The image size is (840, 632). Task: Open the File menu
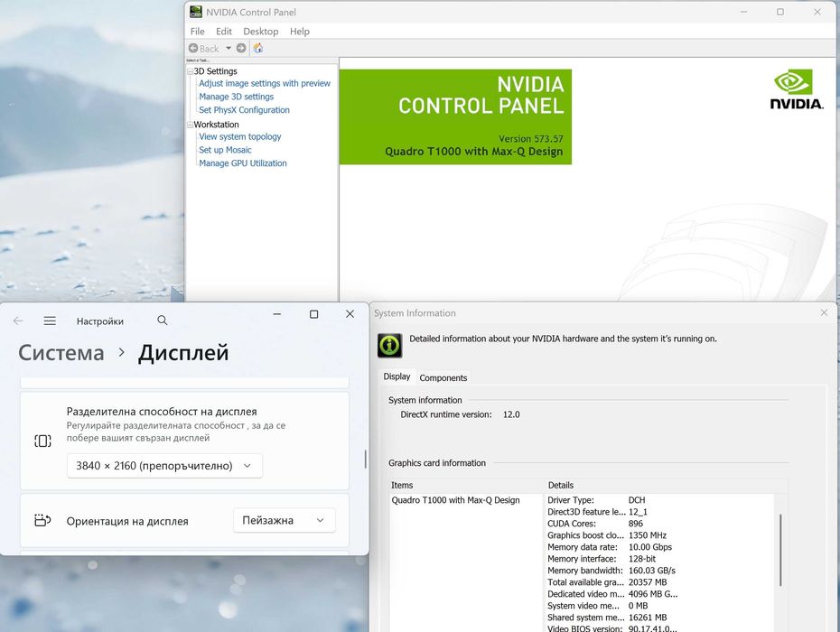[197, 32]
